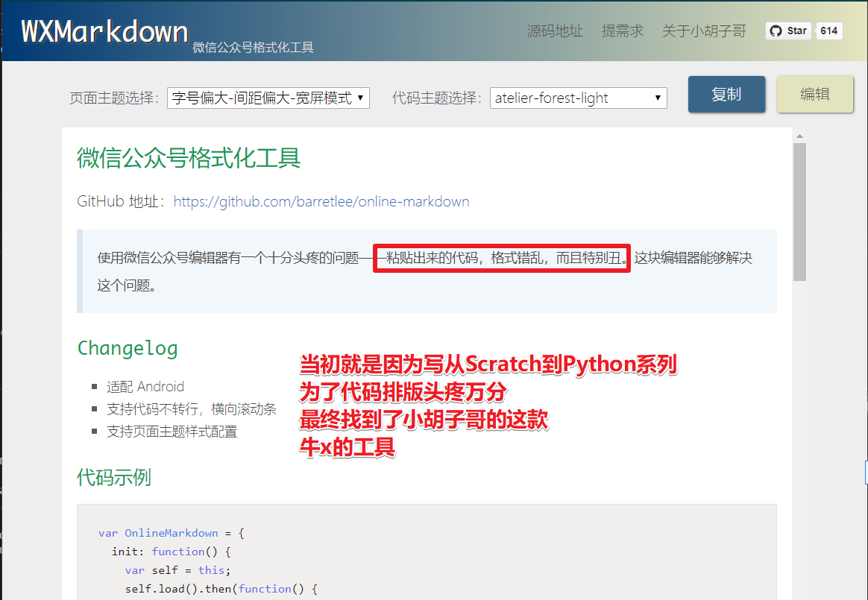
Task: Click the Changelog heading
Action: [x=128, y=348]
